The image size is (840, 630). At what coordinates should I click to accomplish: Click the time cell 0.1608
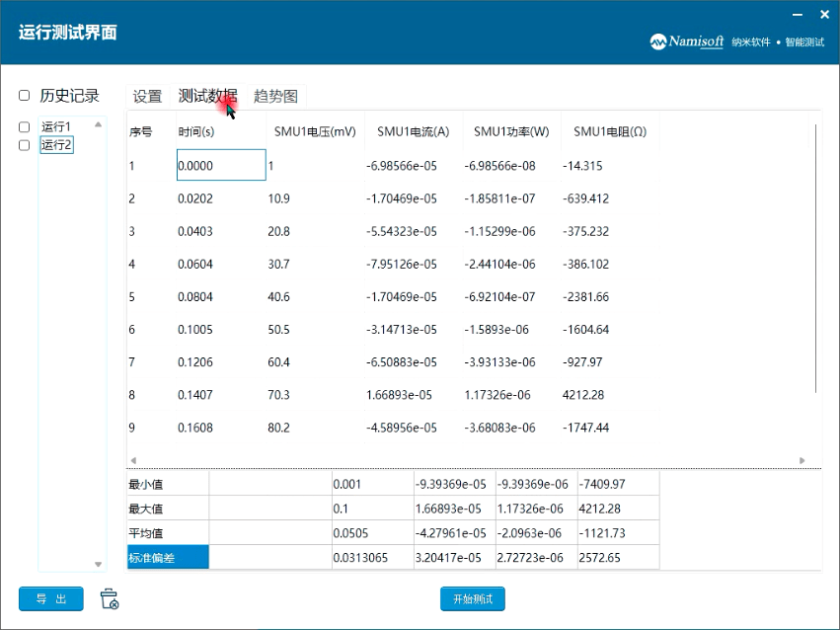coord(221,428)
